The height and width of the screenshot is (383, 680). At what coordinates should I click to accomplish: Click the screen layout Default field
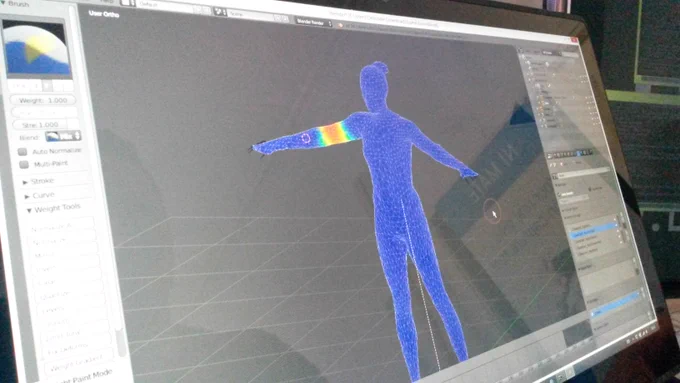(165, 5)
